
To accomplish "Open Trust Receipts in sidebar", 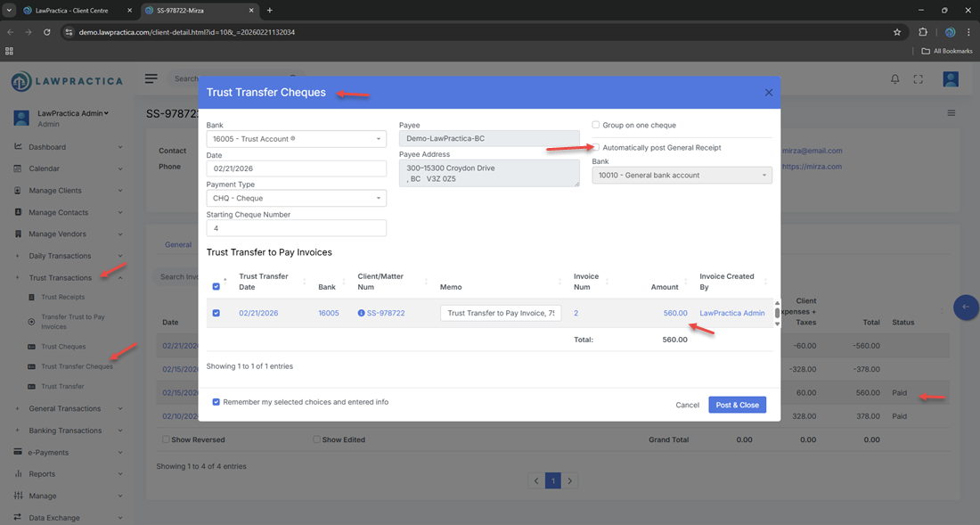I will point(63,297).
